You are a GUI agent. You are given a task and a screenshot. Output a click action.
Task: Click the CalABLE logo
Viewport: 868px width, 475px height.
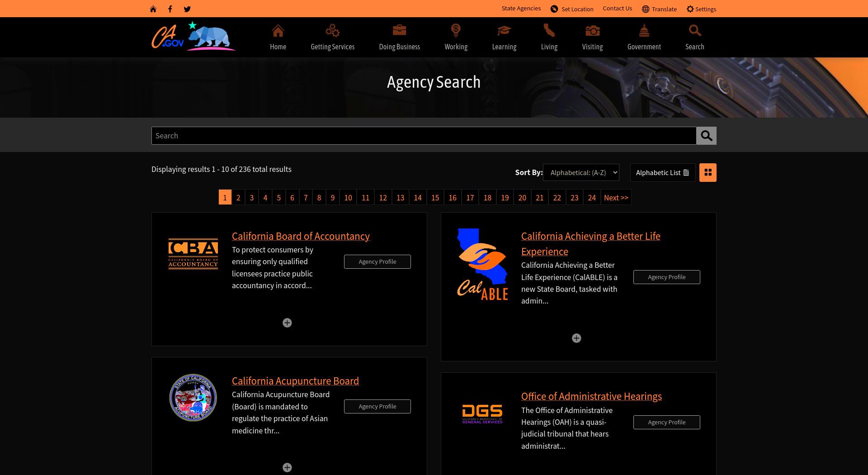[x=482, y=265]
